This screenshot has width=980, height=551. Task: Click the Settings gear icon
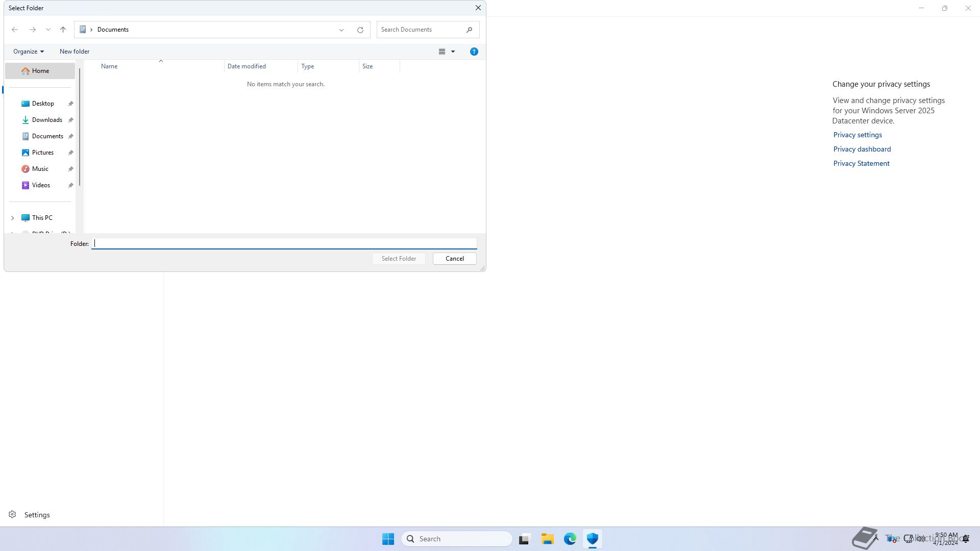point(12,514)
